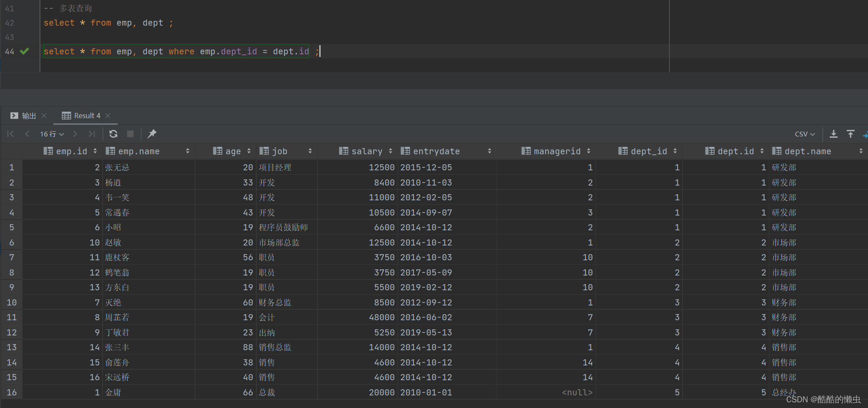Go to last page of results
The height and width of the screenshot is (408, 868).
coord(91,134)
